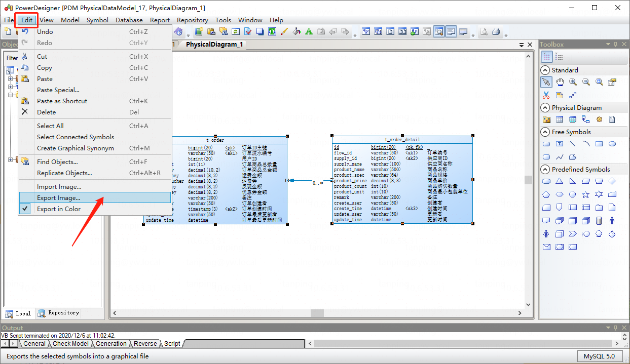630x364 pixels.
Task: Select the Table tool in Physical Diagram toolbox
Action: [x=559, y=119]
